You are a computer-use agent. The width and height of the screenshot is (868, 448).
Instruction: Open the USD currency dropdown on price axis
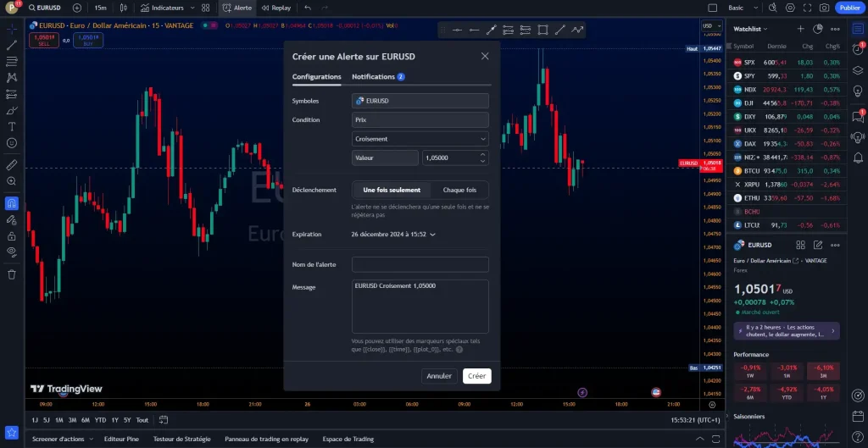712,26
